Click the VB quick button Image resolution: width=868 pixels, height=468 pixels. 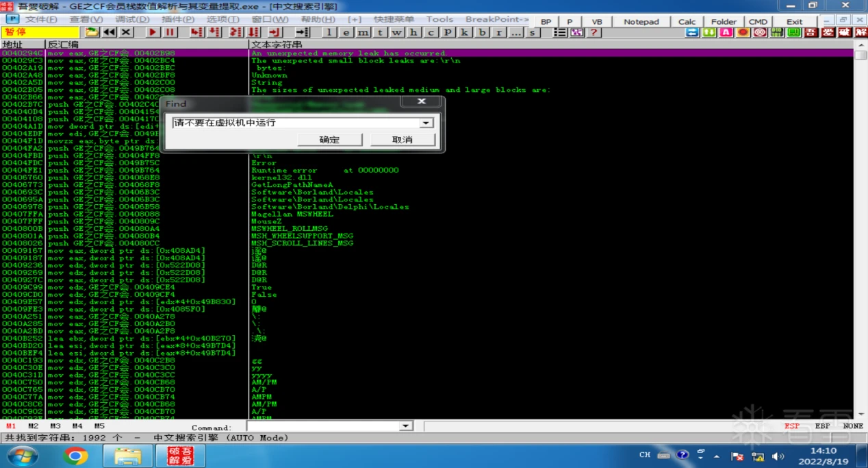click(x=597, y=22)
